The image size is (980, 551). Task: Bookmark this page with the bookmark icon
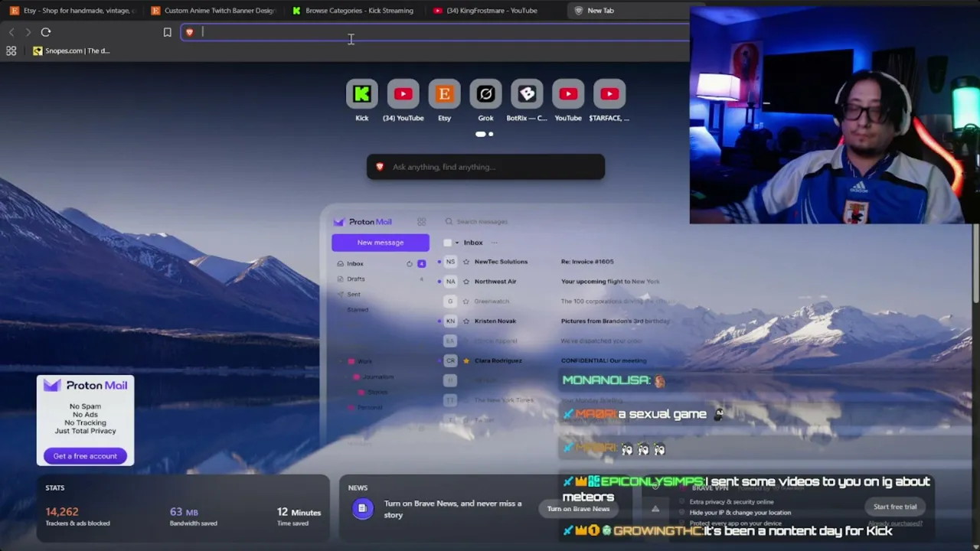[x=167, y=32]
